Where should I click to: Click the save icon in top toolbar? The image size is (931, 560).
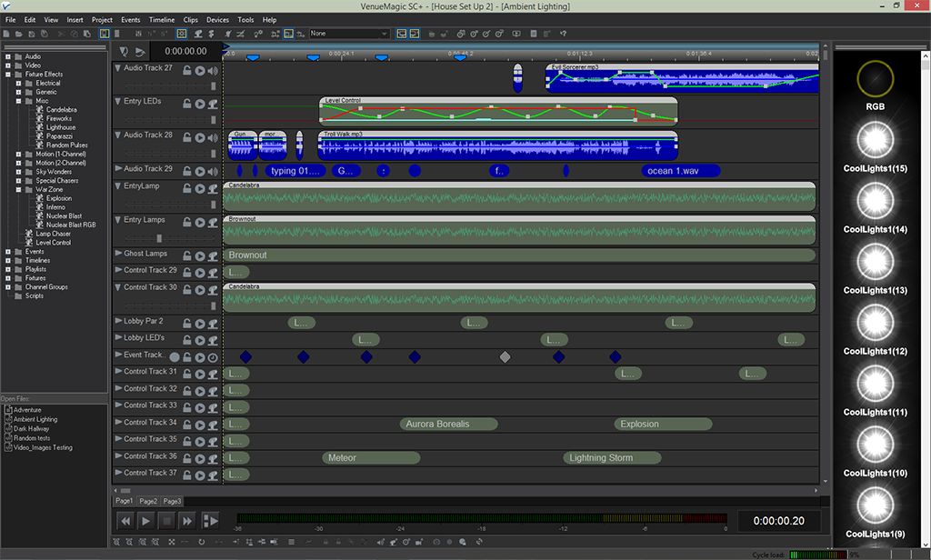click(33, 34)
